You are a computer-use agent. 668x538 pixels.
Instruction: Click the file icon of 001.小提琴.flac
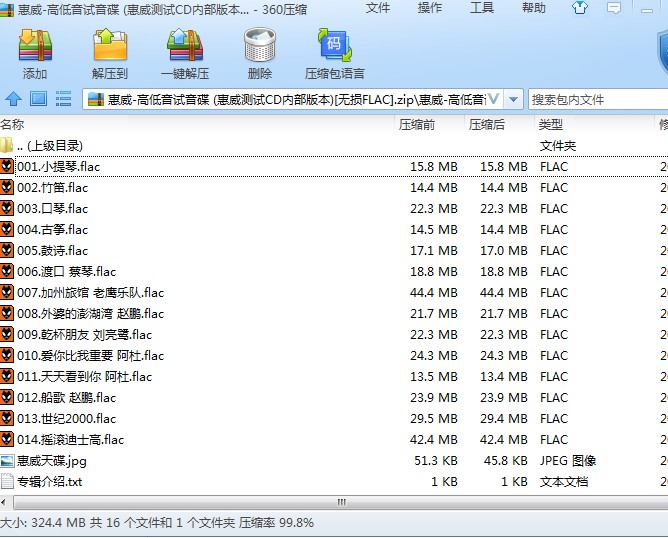(x=7, y=166)
